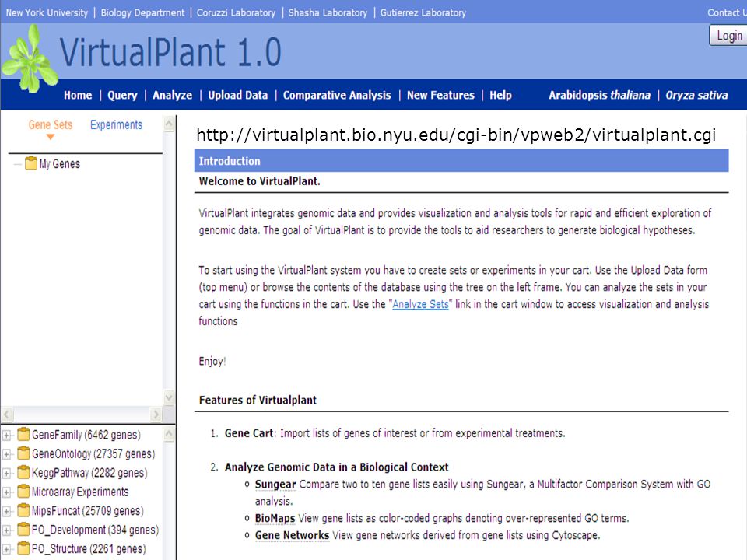747x560 pixels.
Task: Open the New York University link
Action: tap(47, 13)
